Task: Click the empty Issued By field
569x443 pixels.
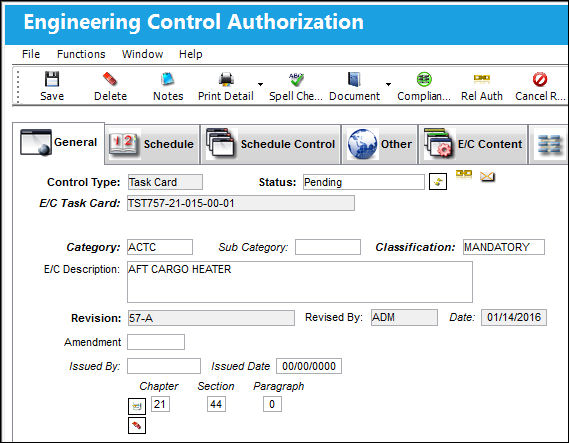Action: pyautogui.click(x=164, y=366)
